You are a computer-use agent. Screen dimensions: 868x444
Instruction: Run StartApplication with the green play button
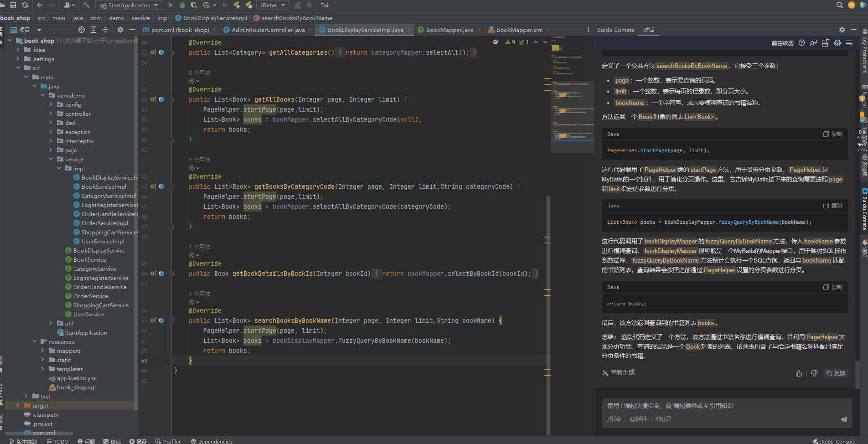point(170,5)
